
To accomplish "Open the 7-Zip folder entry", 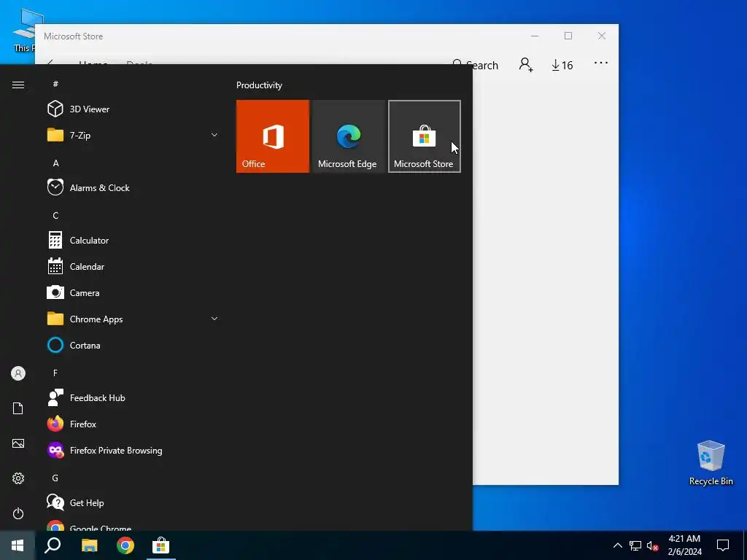I will pyautogui.click(x=133, y=135).
